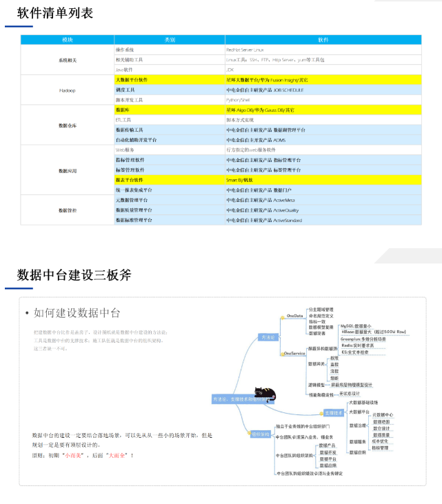Click the OneData branch label

(294, 316)
